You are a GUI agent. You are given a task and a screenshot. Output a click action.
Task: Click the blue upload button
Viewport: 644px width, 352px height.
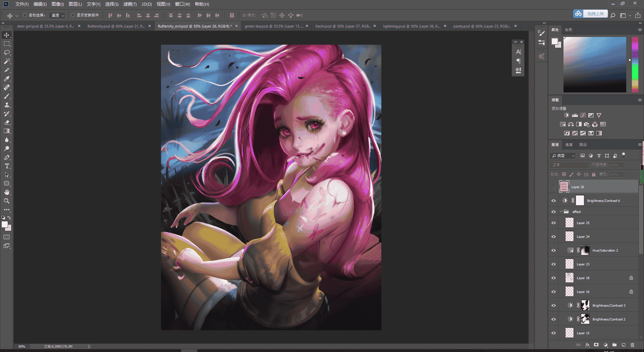pos(590,14)
